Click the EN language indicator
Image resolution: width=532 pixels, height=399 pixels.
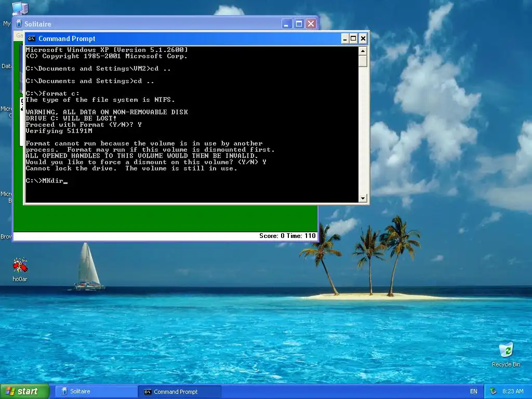[x=474, y=391]
